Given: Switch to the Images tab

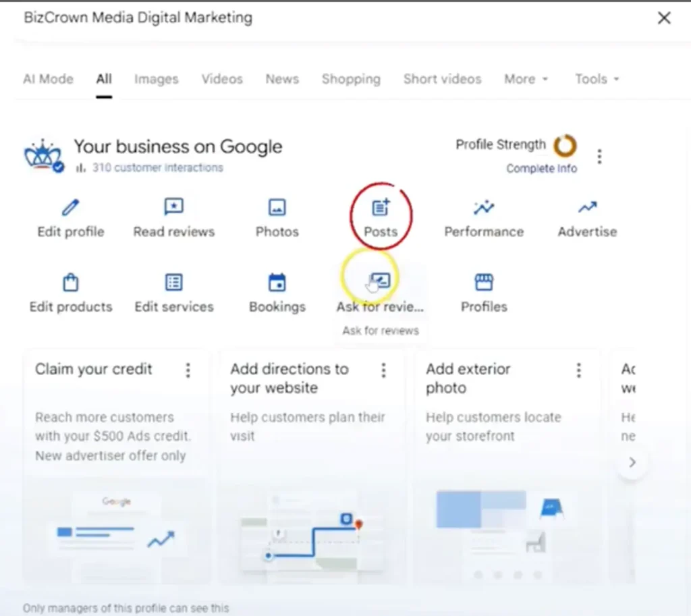Looking at the screenshot, I should (156, 79).
